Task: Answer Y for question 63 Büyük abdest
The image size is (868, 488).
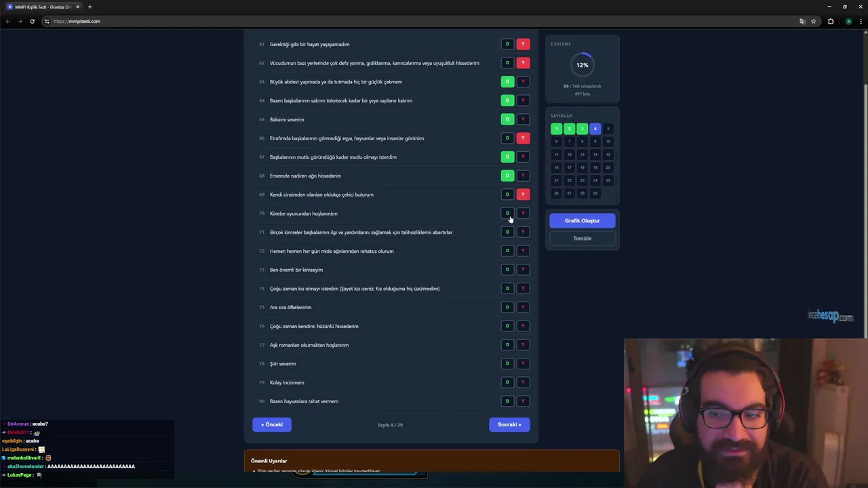Action: tap(523, 81)
